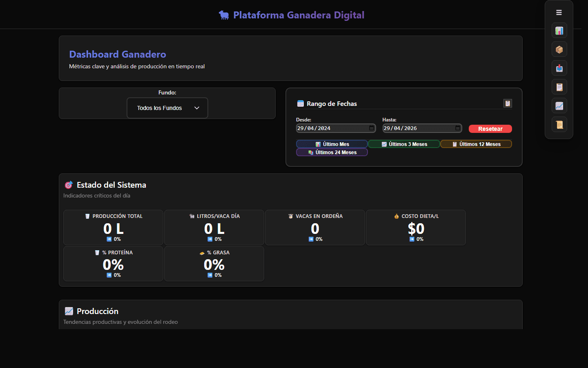588x368 pixels.
Task: Click the Producción section heading
Action: point(98,311)
